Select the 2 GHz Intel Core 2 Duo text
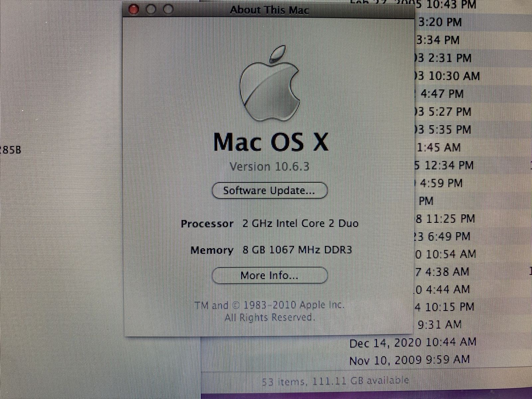 coord(301,223)
